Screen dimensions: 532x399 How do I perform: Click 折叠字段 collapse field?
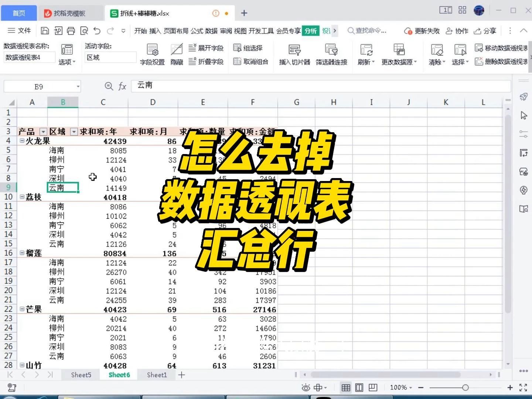(x=206, y=62)
